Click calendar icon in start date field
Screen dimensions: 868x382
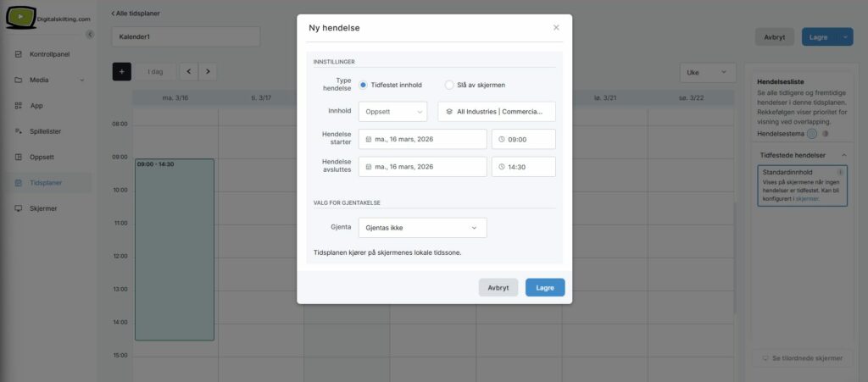coord(369,139)
